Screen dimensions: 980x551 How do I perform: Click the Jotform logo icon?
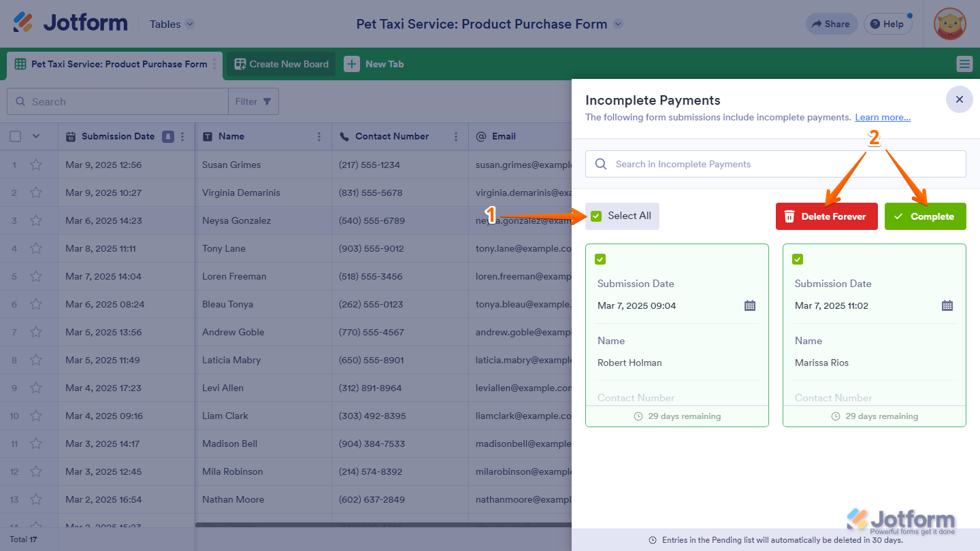23,22
